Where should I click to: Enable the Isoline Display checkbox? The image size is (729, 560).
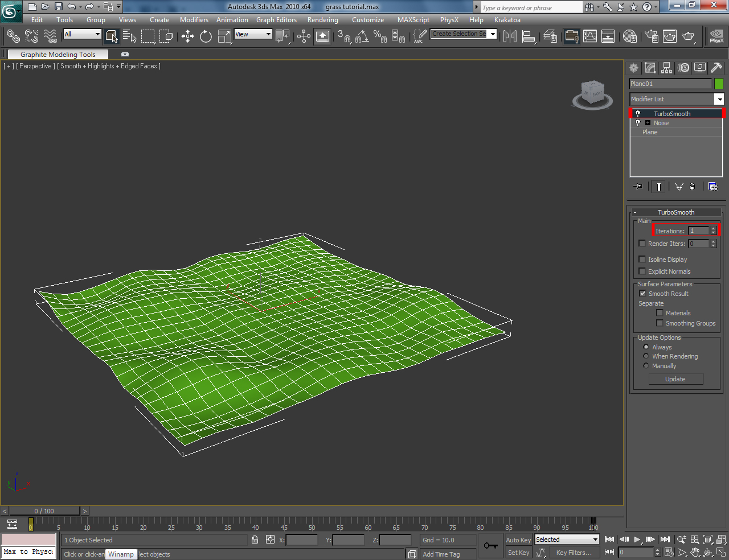[x=642, y=260]
